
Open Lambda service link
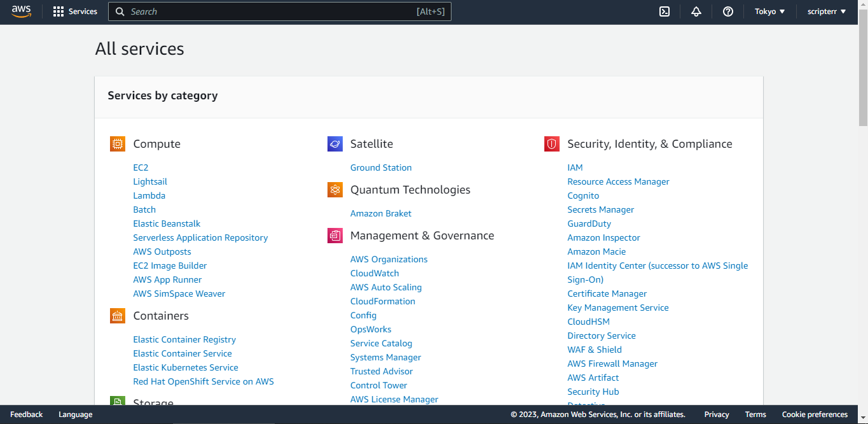[149, 195]
